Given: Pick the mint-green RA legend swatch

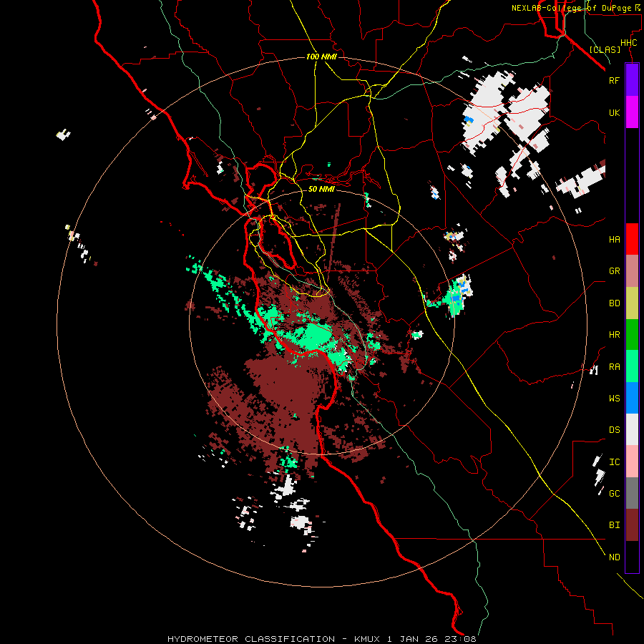Looking at the screenshot, I should [632, 366].
